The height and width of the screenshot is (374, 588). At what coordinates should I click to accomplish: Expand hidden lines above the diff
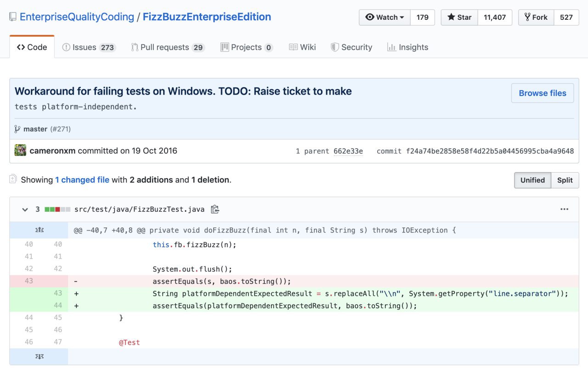coord(39,230)
